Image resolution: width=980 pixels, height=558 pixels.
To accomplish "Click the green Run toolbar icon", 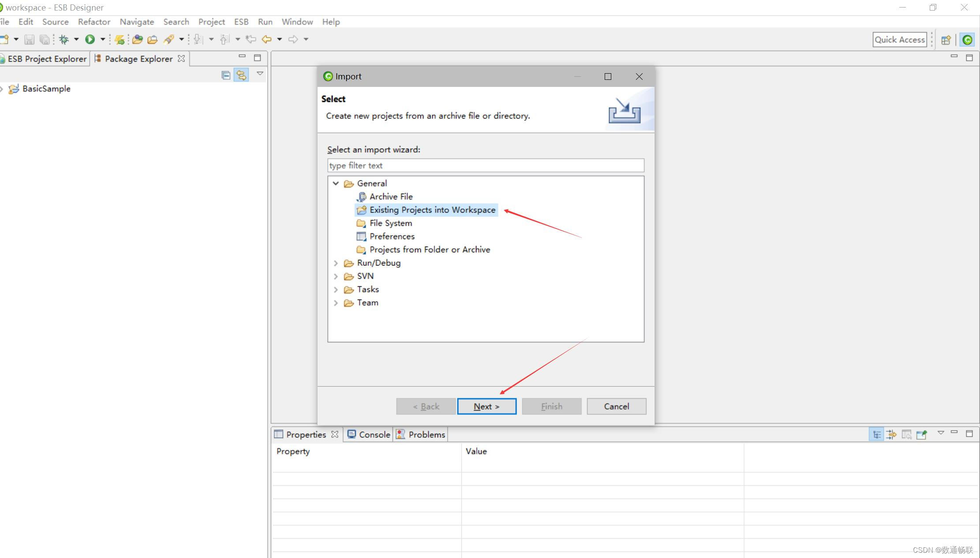I will coord(90,39).
